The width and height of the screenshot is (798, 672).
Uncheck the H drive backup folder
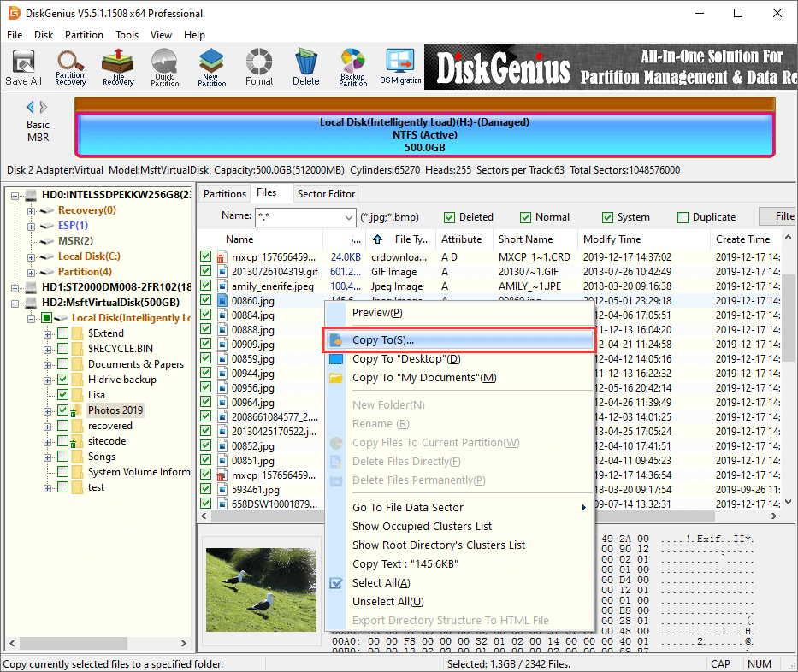(x=63, y=380)
